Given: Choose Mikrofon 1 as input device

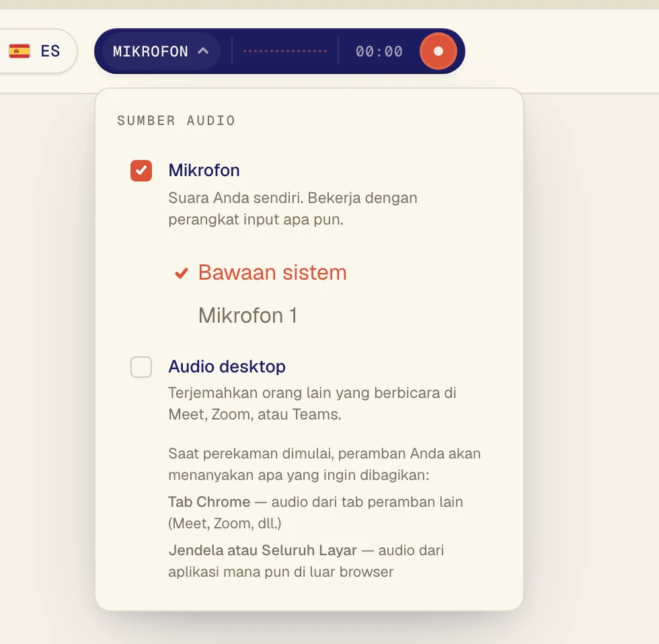Looking at the screenshot, I should [248, 315].
